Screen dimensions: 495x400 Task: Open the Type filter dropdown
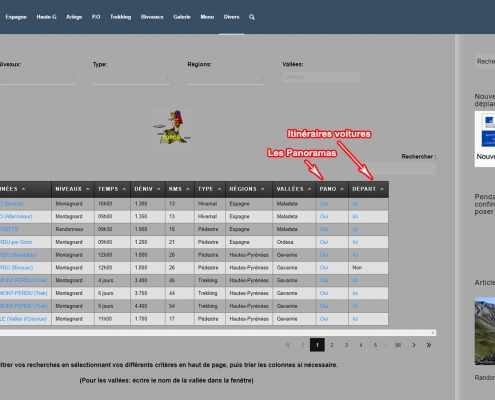coord(131,78)
